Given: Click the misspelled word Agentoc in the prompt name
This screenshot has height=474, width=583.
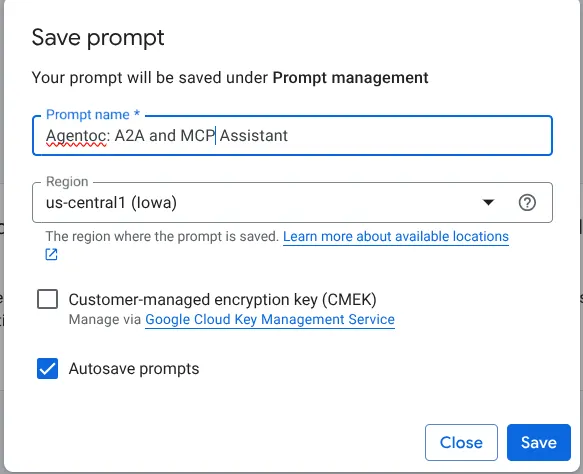Looking at the screenshot, I should 76,136.
